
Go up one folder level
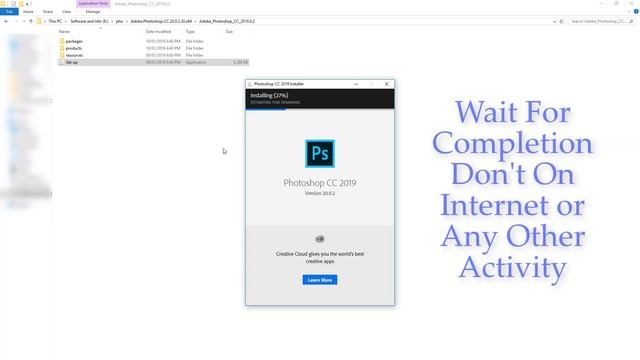(31, 21)
